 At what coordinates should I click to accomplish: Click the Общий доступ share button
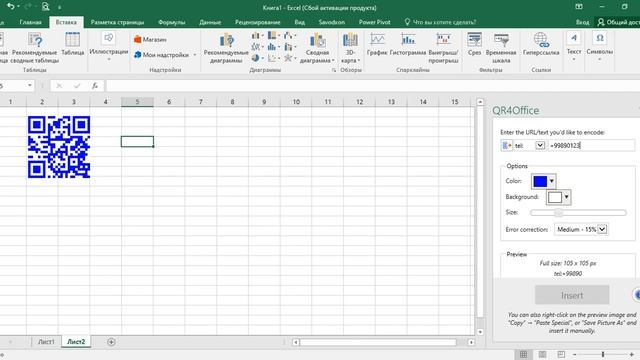pos(619,22)
